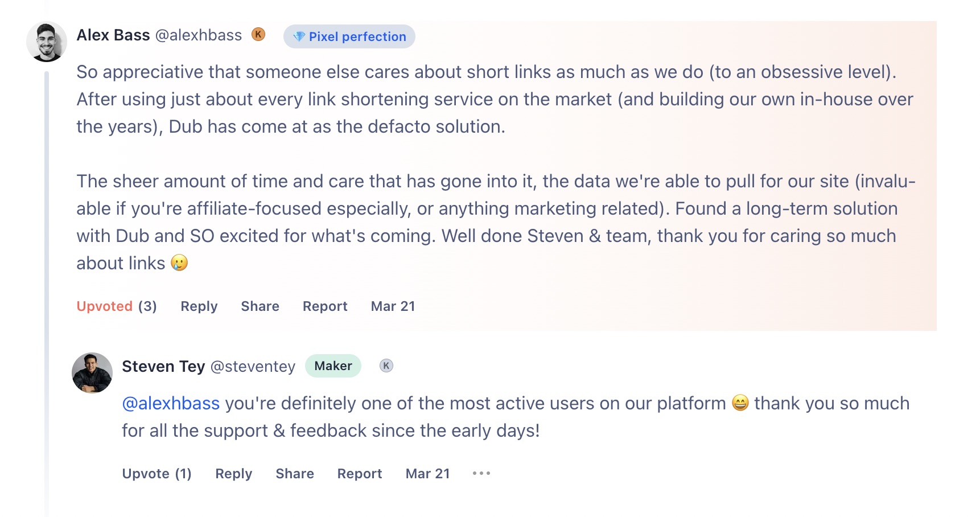Report Steven Tey's reply

(360, 474)
